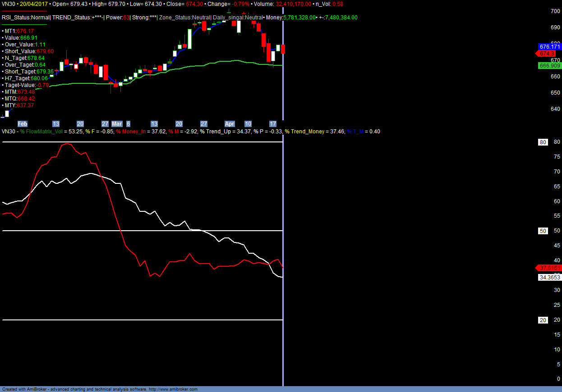Click the VN30 symbol name at top-left
This screenshot has height=392, width=562.
(9, 4)
